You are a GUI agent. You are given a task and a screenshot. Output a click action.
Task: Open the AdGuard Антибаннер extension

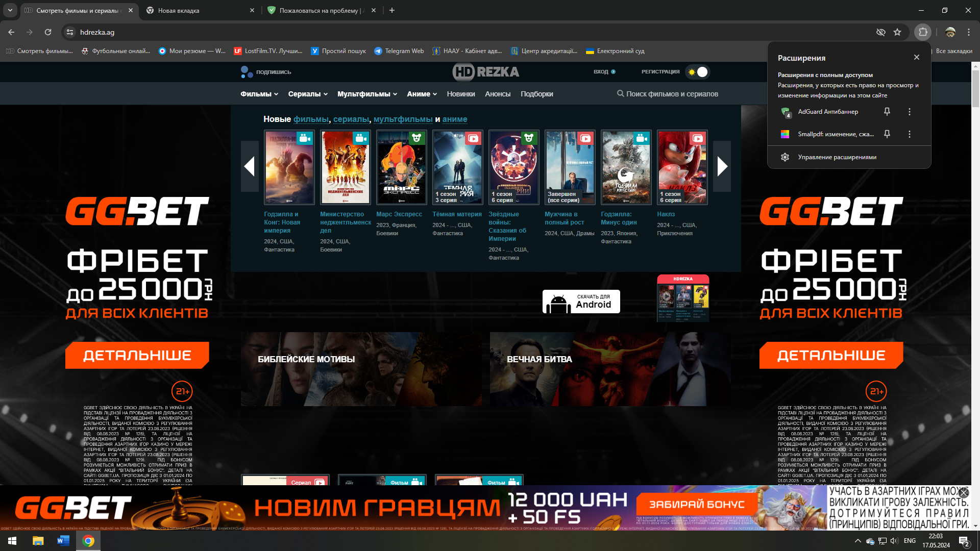coord(828,112)
